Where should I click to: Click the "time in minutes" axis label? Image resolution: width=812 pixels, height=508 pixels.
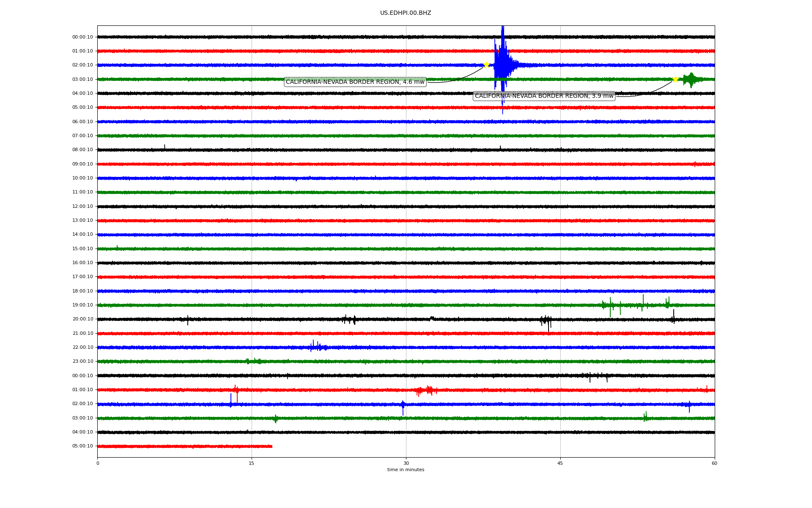[x=406, y=470]
